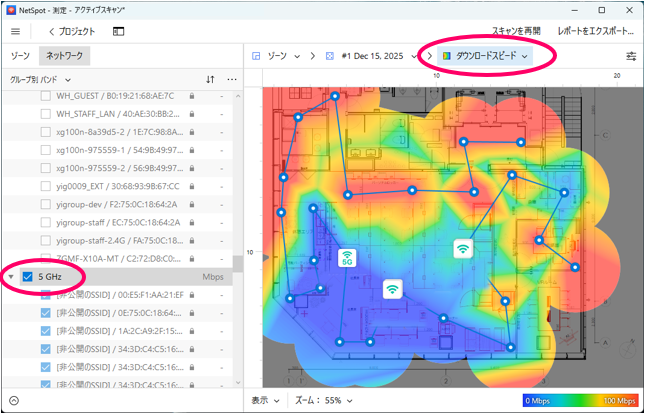This screenshot has height=415, width=646.
Task: Open the network list more options (…)
Action: 232,79
